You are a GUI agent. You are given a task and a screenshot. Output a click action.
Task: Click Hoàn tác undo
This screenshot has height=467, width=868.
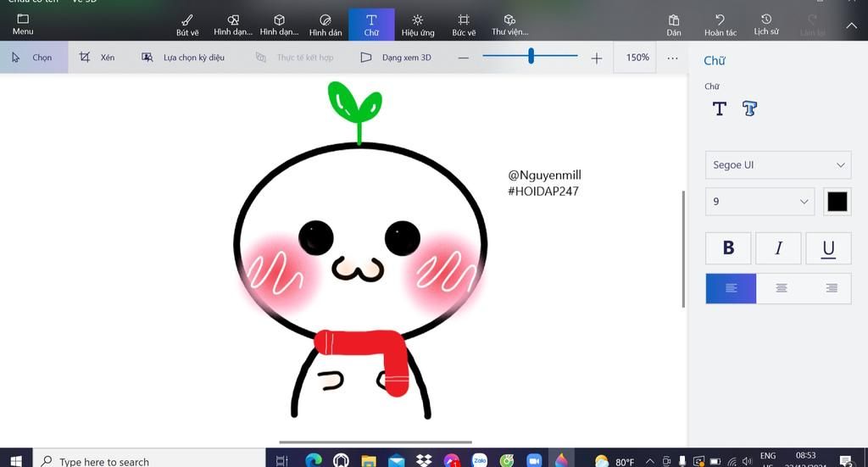pos(721,25)
